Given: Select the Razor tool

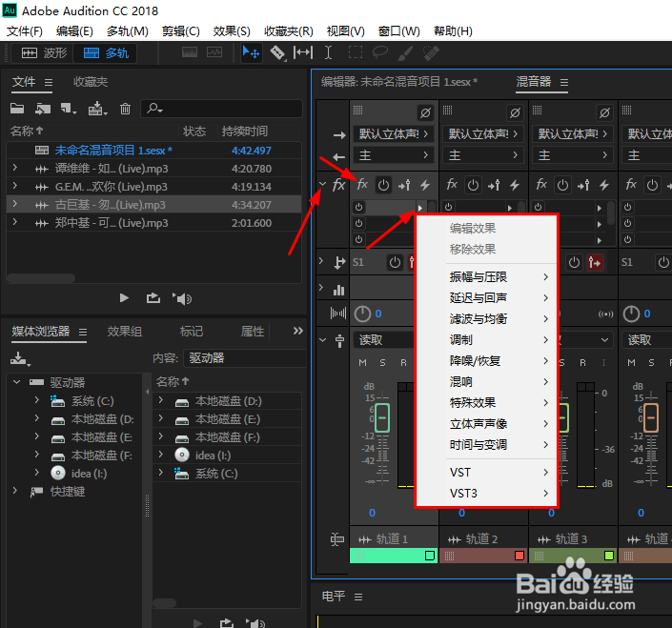Looking at the screenshot, I should click(x=277, y=53).
